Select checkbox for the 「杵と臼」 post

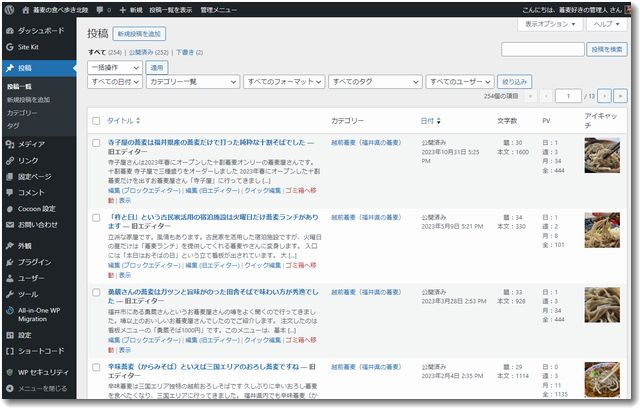point(96,216)
